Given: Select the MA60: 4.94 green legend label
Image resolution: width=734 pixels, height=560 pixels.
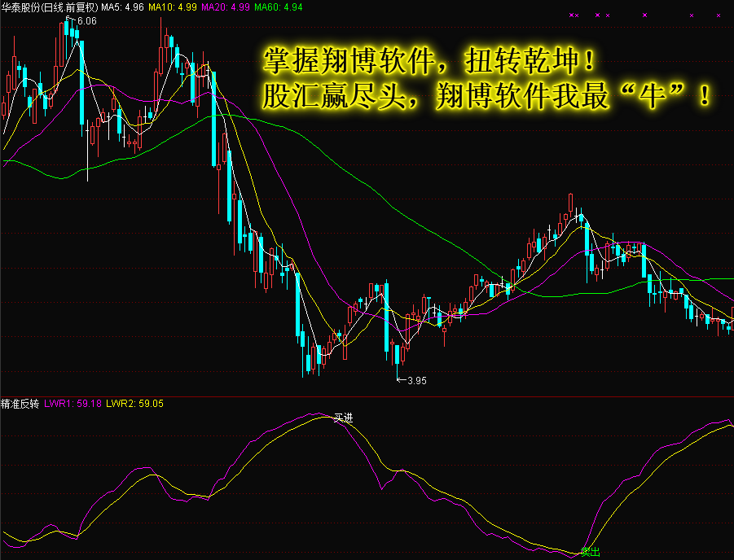Looking at the screenshot, I should tap(278, 7).
